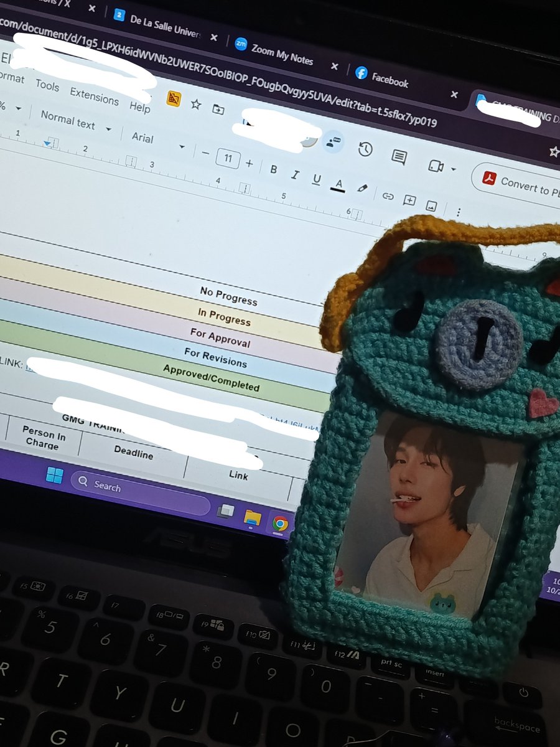Screen dimensions: 560x747
Task: Open the Tools menu
Action: coord(47,85)
